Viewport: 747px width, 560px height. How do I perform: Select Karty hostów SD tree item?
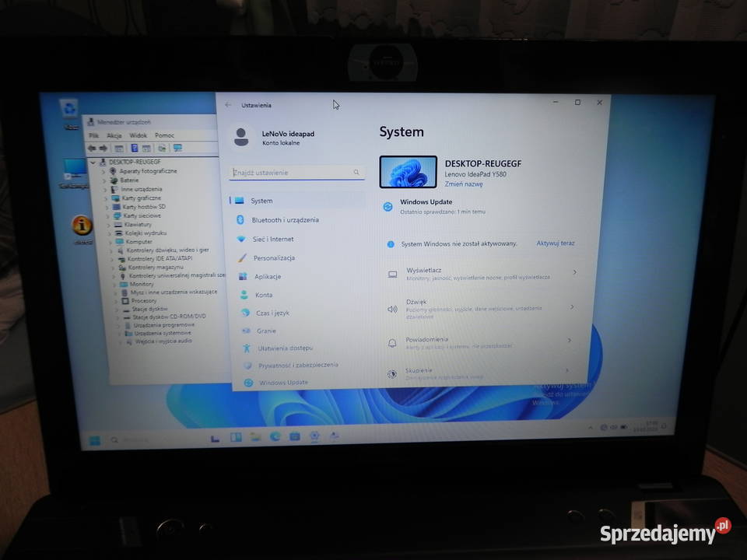pos(143,207)
